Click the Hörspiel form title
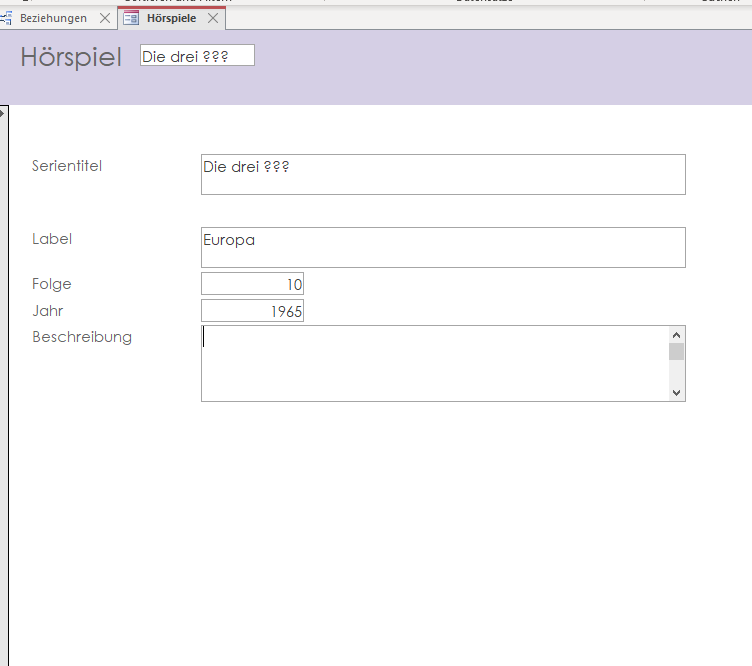Screen dimensions: 752x666 [x=71, y=58]
